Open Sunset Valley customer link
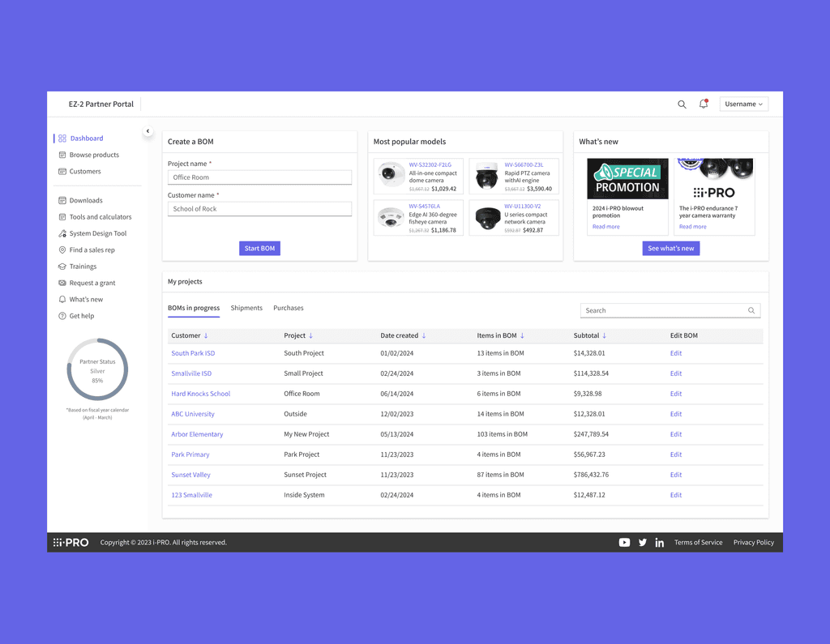830x644 pixels. click(x=190, y=476)
